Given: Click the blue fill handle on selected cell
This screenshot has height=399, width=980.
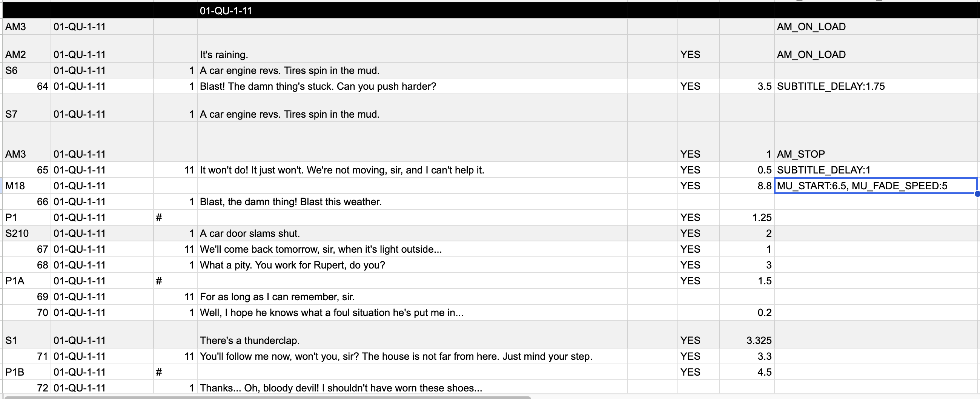Looking at the screenshot, I should pos(977,193).
